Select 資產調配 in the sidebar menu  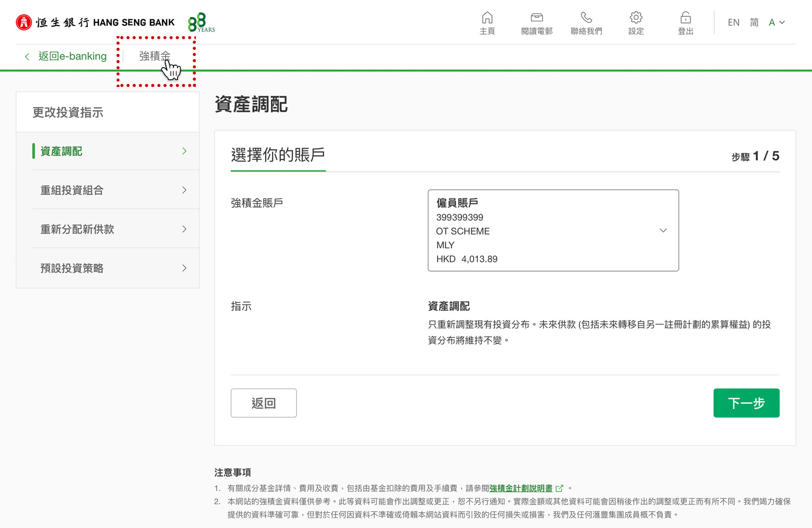(x=62, y=151)
